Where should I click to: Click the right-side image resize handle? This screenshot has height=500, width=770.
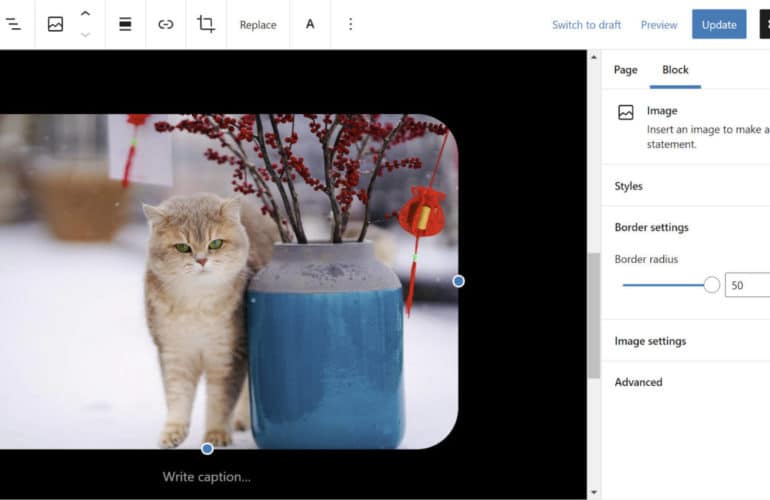click(458, 281)
